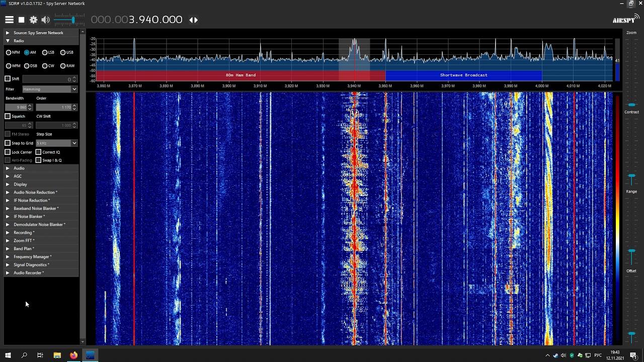Open the settings gear icon
Viewport: 644px width, 362px height.
33,20
